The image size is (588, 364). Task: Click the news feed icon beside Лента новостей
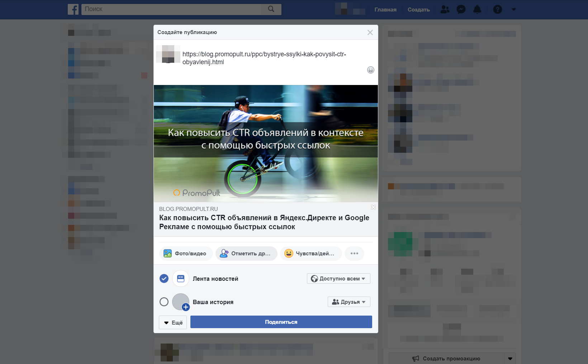tap(181, 279)
